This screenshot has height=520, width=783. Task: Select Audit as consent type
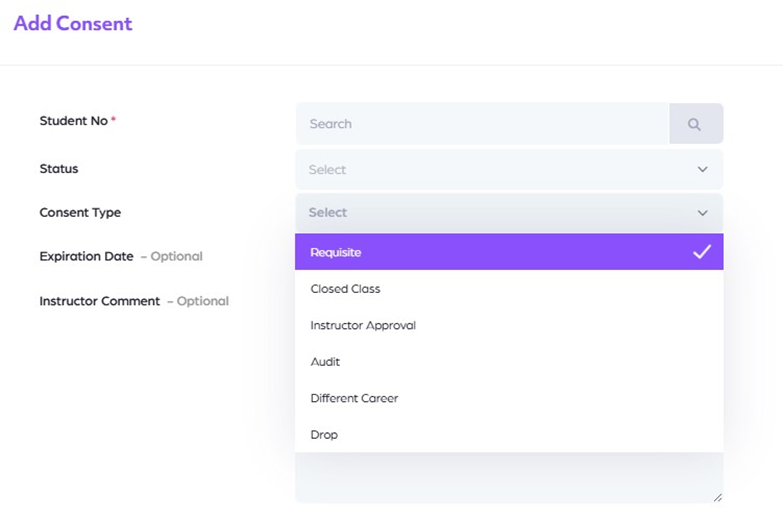(325, 362)
